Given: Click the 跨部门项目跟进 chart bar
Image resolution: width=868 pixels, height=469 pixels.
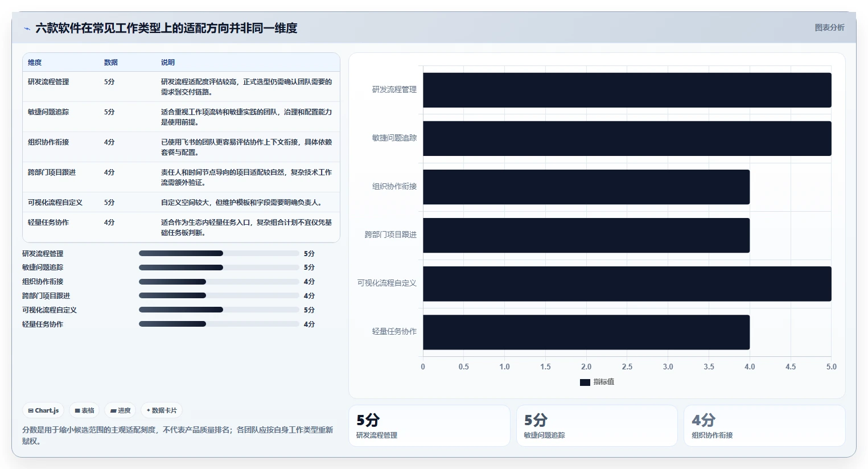Looking at the screenshot, I should [586, 235].
